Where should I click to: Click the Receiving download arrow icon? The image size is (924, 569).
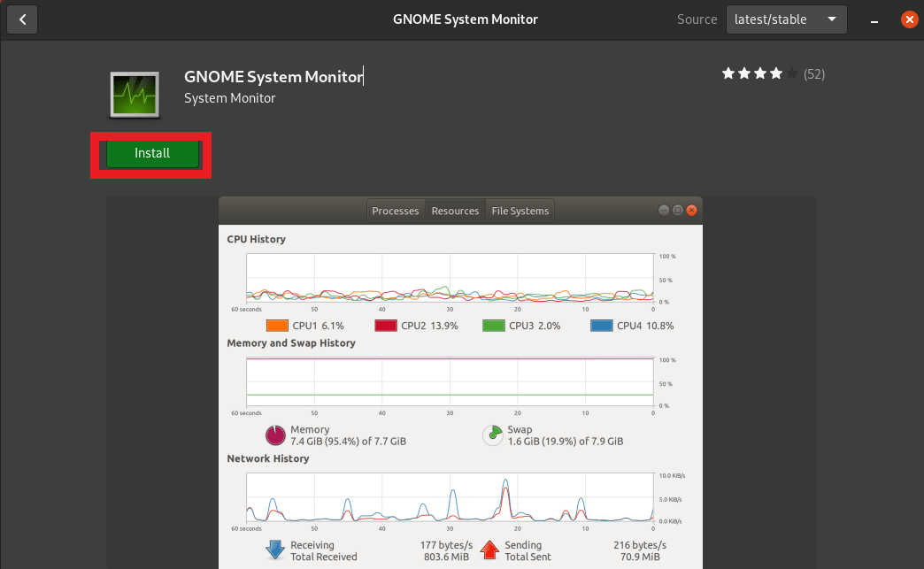click(273, 550)
